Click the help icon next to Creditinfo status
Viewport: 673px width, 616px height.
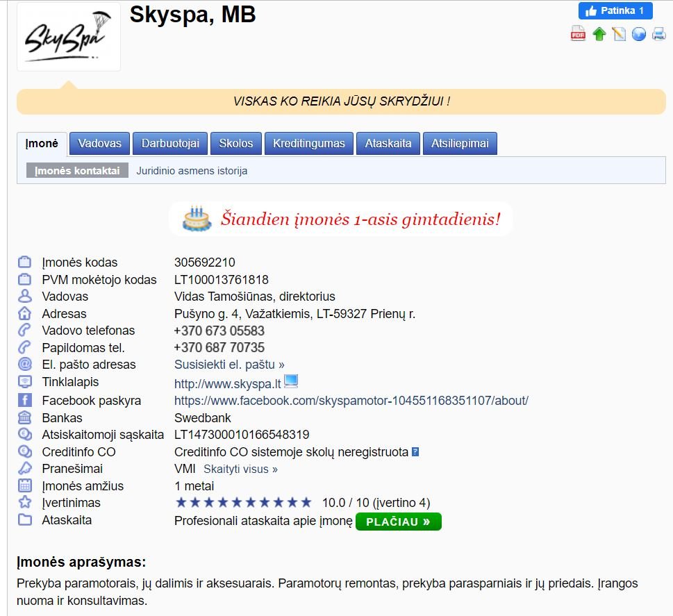pos(415,451)
